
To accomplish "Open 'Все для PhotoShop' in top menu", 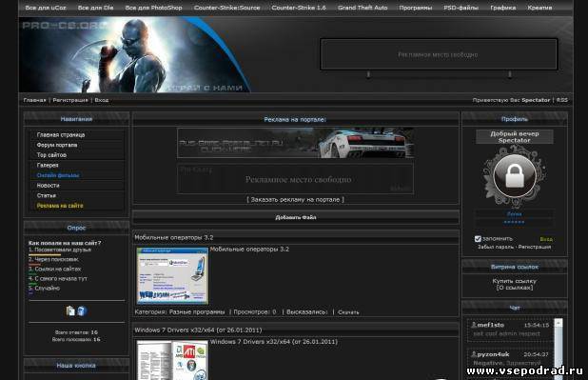I will click(x=153, y=8).
